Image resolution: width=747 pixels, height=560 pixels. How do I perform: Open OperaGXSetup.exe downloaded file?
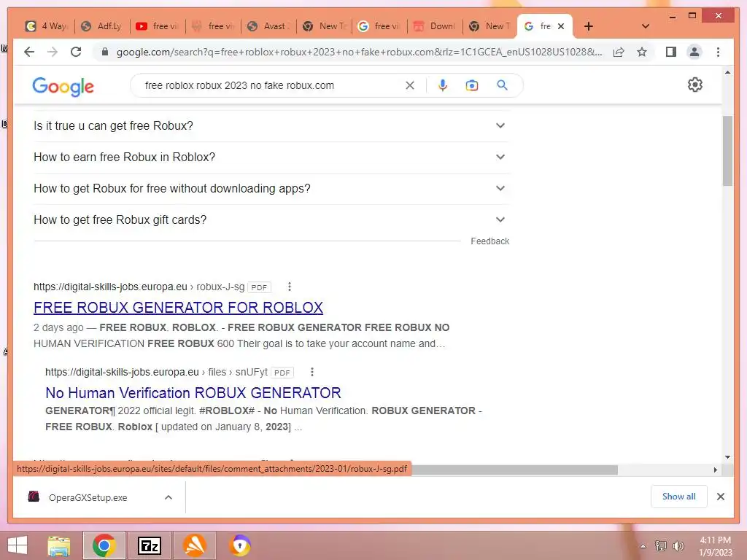click(x=88, y=497)
